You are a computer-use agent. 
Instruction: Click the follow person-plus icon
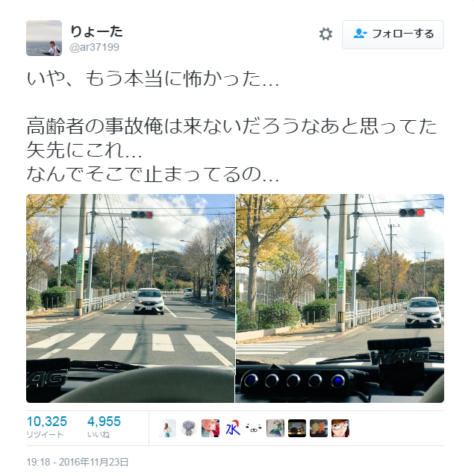point(360,34)
